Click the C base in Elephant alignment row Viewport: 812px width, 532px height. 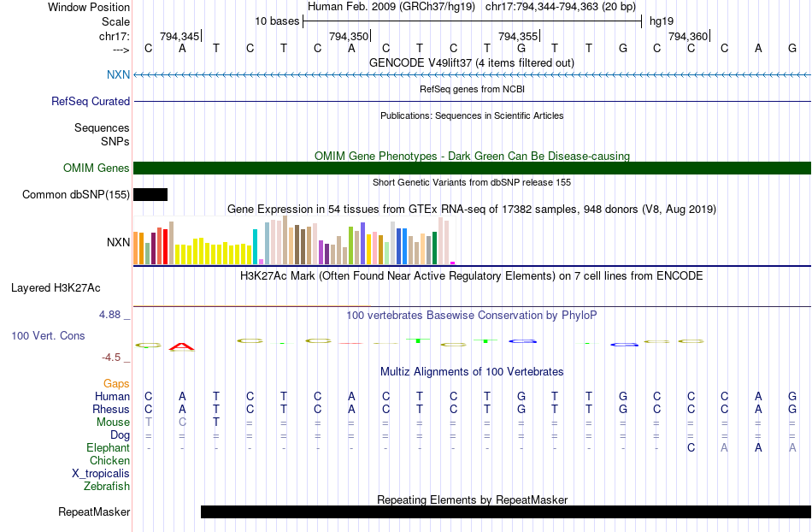click(x=691, y=447)
